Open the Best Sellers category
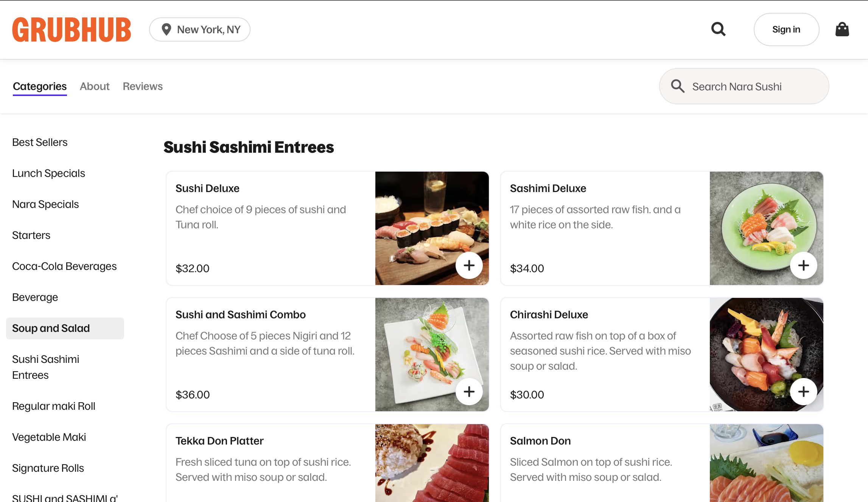868x502 pixels. 40,142
